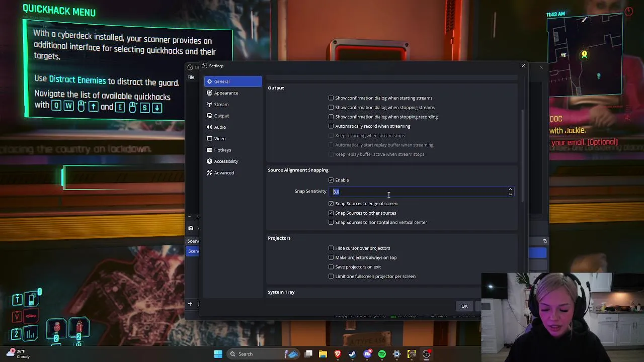Click the "Projectors" section heading

279,238
